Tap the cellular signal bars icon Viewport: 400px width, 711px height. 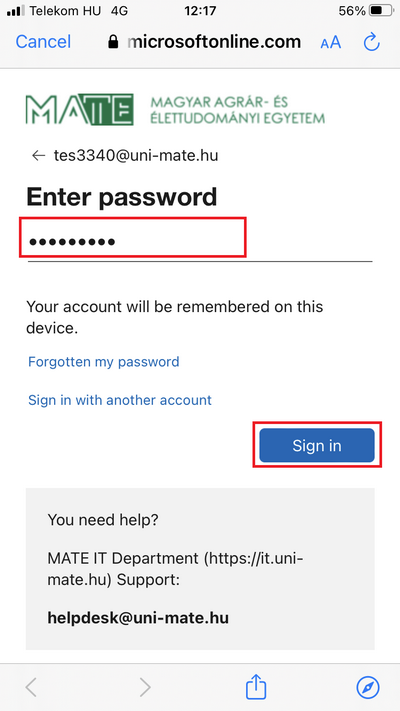(x=16, y=10)
